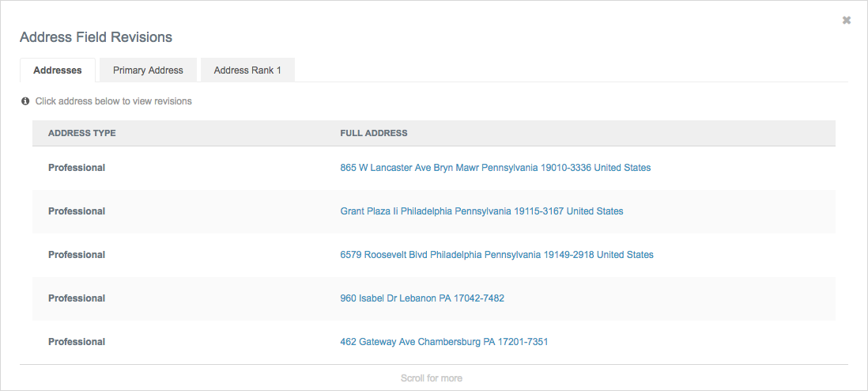This screenshot has height=391, width=868.
Task: Open the 960 Isabel Dr Lebanon address
Action: pyautogui.click(x=422, y=298)
